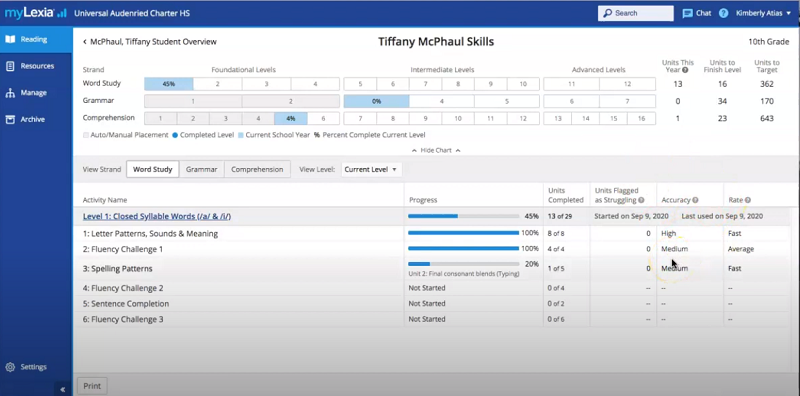
Task: Select the Comprehension strand tab
Action: pos(257,169)
